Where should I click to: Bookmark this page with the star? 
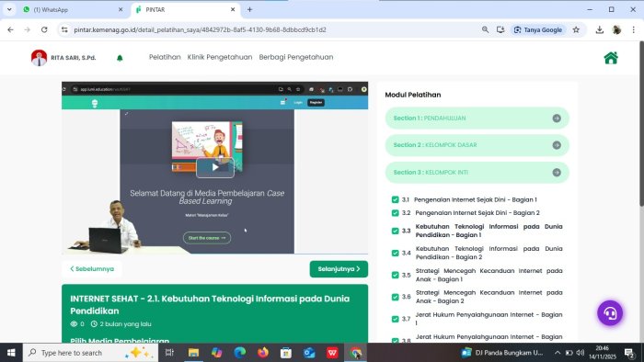pos(576,29)
